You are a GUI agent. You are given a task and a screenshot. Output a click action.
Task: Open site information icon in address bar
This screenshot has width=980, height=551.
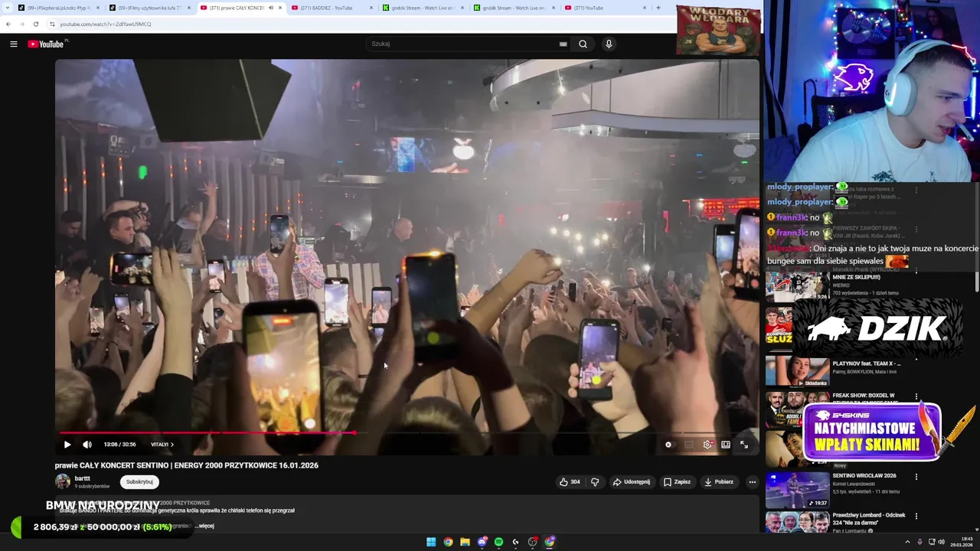pos(52,24)
